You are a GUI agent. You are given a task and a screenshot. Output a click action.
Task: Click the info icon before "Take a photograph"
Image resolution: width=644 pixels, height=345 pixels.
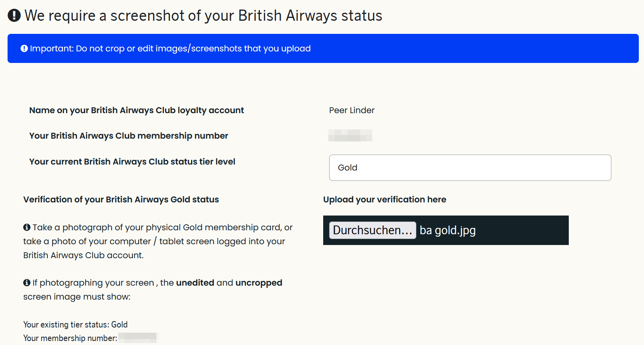[x=27, y=227]
